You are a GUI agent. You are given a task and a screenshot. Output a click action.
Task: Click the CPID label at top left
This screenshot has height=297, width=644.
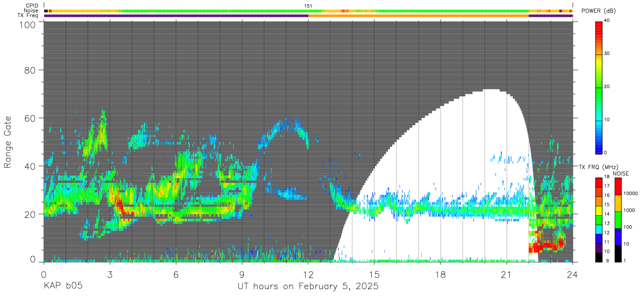(x=32, y=5)
